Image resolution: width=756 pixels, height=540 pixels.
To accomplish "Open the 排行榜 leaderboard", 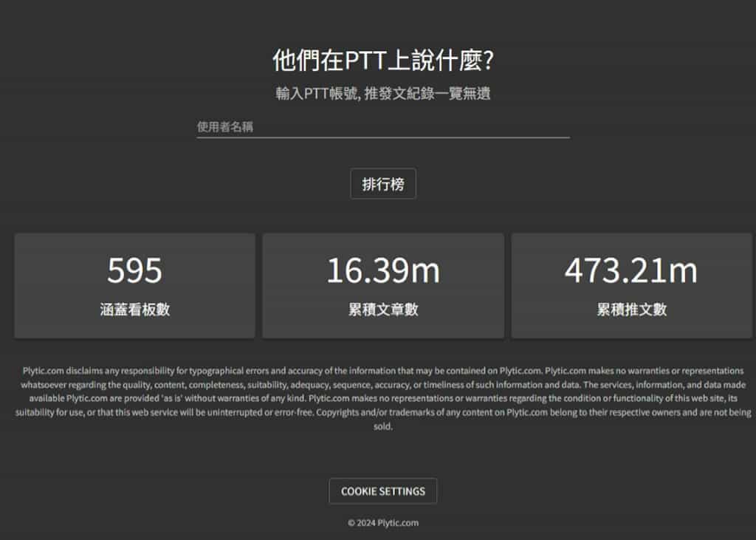I will 382,184.
